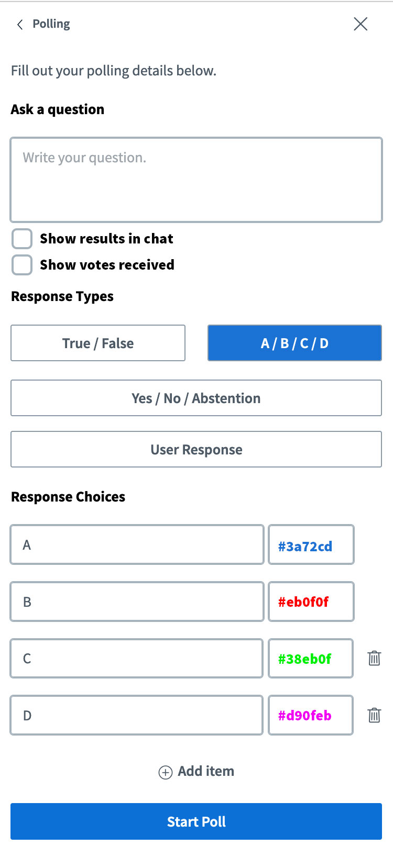Select the True / False response type

coord(98,343)
